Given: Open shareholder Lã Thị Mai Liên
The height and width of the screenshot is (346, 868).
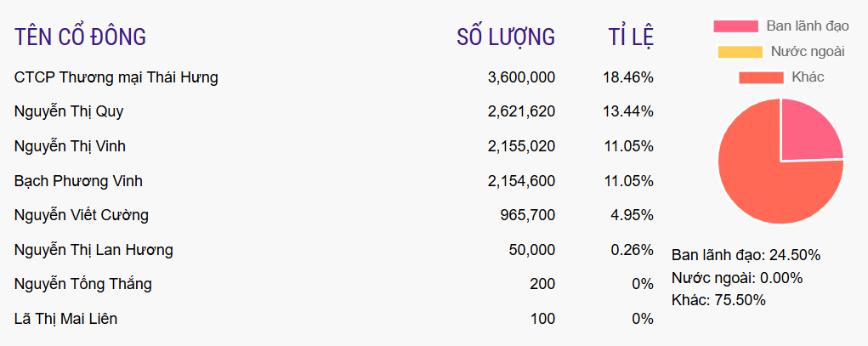Looking at the screenshot, I should tap(65, 319).
